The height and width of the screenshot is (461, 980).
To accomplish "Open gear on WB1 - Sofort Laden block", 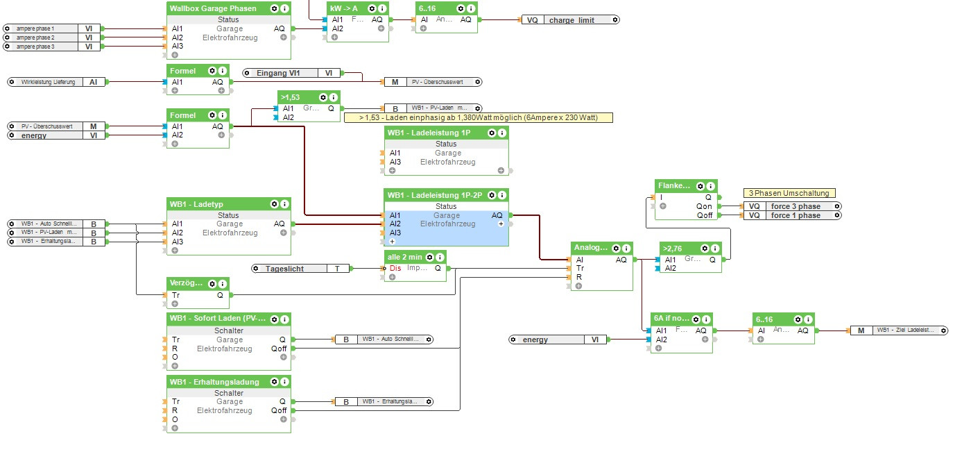I will click(275, 319).
